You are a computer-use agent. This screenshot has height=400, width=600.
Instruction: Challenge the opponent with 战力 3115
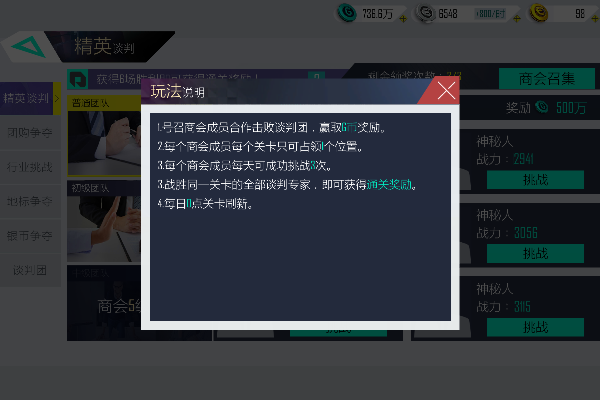tap(535, 327)
